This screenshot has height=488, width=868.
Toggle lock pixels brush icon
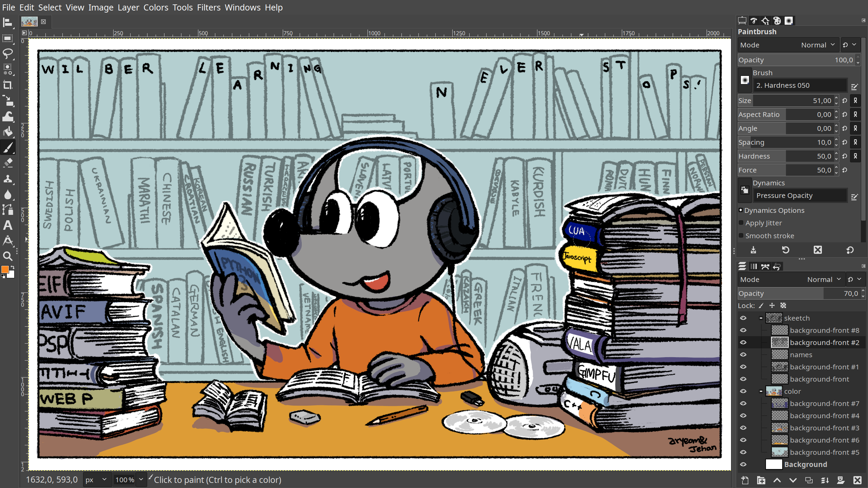[x=761, y=306]
